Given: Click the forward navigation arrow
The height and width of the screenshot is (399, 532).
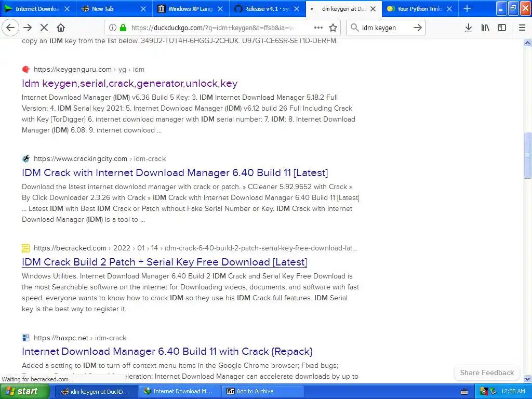Looking at the screenshot, I should (28, 28).
